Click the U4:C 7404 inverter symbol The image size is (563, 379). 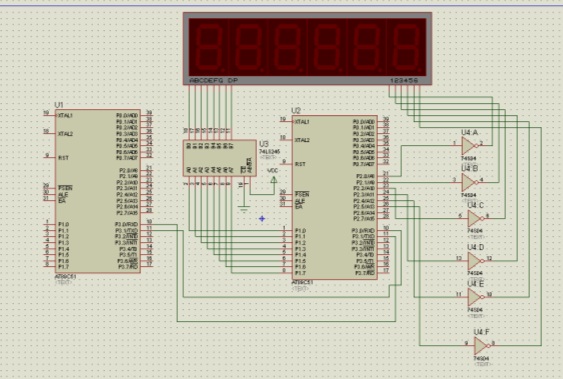point(475,218)
